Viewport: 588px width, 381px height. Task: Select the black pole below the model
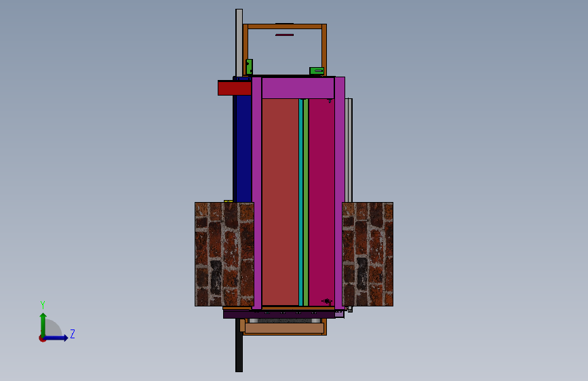tap(239, 345)
